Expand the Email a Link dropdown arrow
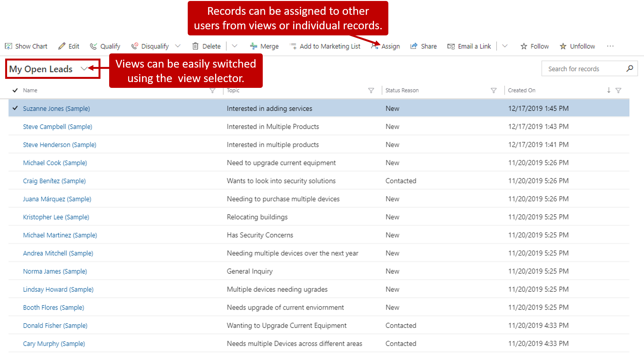644x364 pixels. tap(505, 46)
